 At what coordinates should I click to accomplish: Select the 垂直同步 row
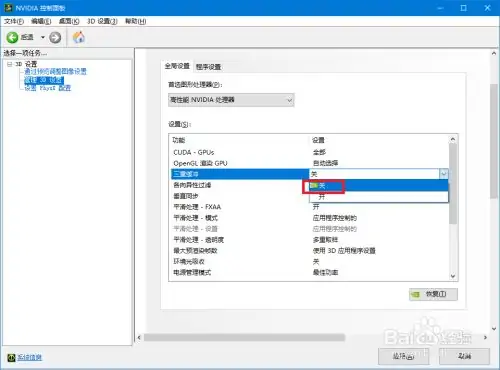[x=240, y=196]
